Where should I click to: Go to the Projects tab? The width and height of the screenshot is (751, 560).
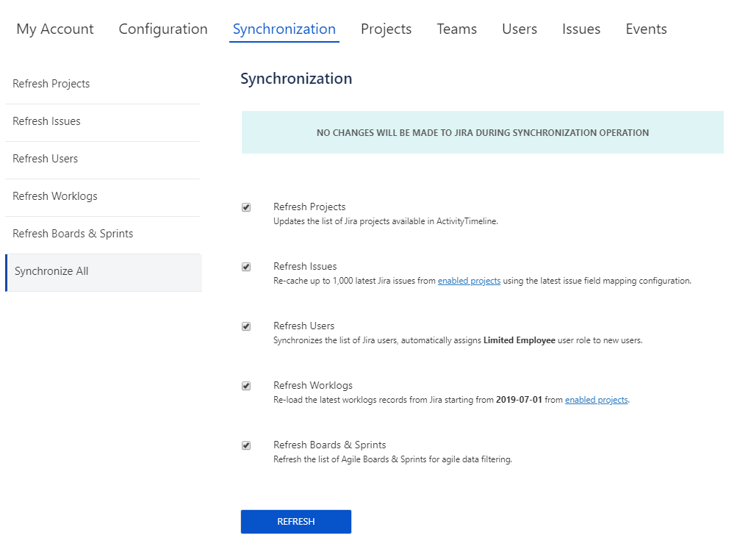point(386,29)
